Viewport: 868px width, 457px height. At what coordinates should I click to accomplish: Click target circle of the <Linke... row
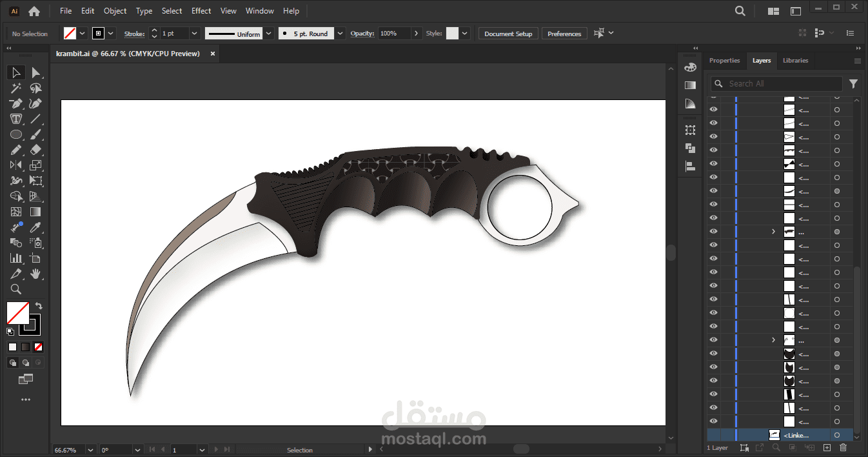pos(837,435)
